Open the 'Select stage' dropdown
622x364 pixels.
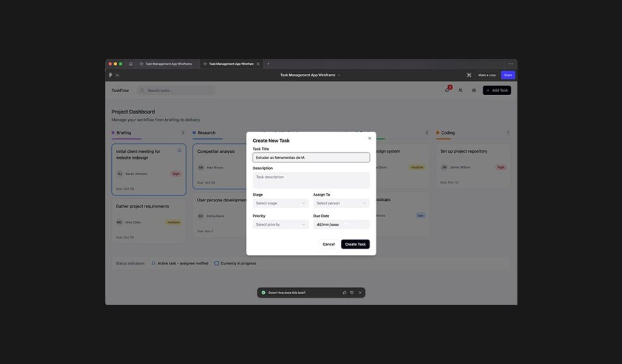tap(280, 203)
